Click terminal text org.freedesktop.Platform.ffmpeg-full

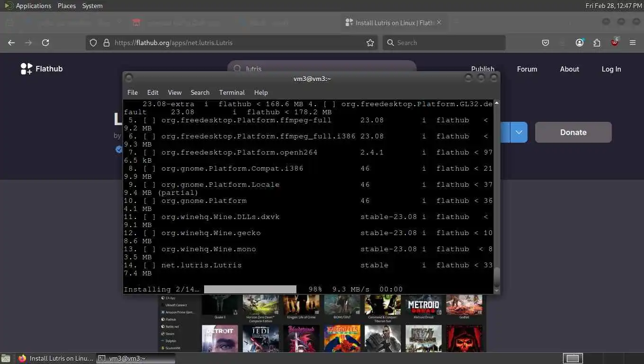pyautogui.click(x=246, y=120)
